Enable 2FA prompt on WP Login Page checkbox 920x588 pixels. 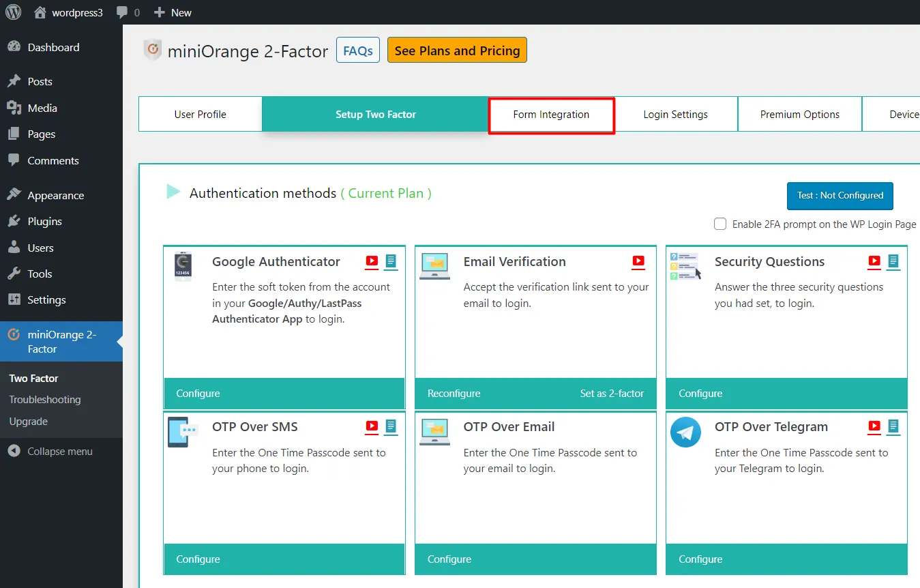point(720,224)
